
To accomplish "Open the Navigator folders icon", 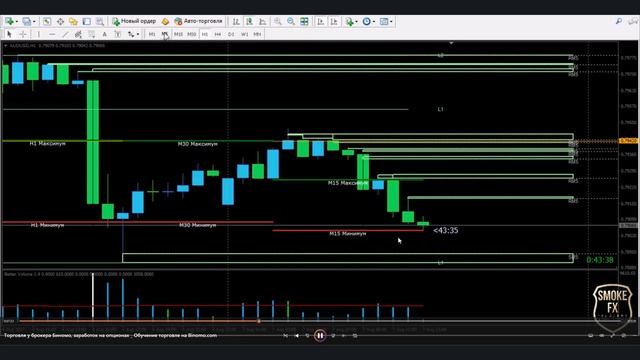I will pyautogui.click(x=73, y=21).
